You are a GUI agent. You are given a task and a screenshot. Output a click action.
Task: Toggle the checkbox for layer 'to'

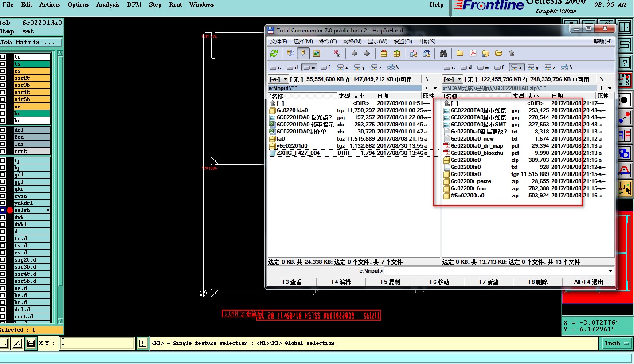[3, 57]
